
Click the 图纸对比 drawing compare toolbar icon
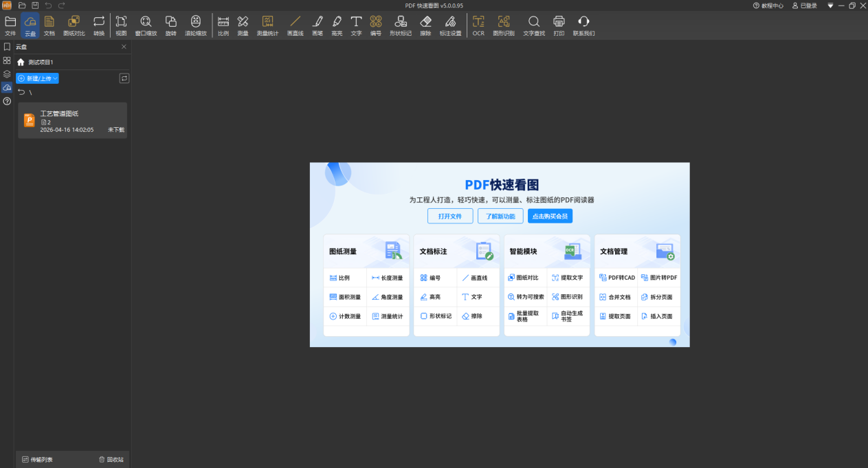coord(74,25)
